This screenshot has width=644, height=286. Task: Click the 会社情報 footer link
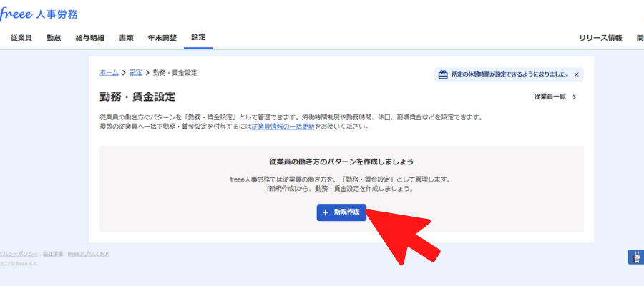(53, 254)
